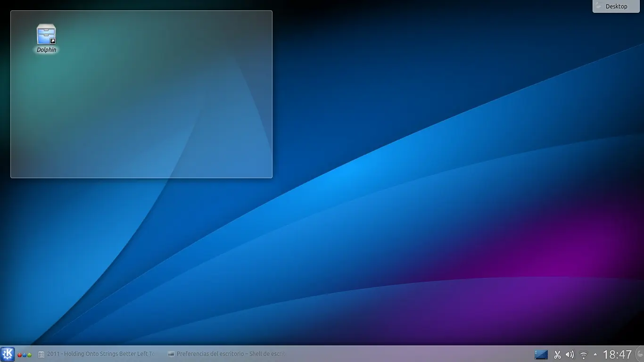Open the KDE Kickoff application launcher
The image size is (644, 362).
[8, 354]
